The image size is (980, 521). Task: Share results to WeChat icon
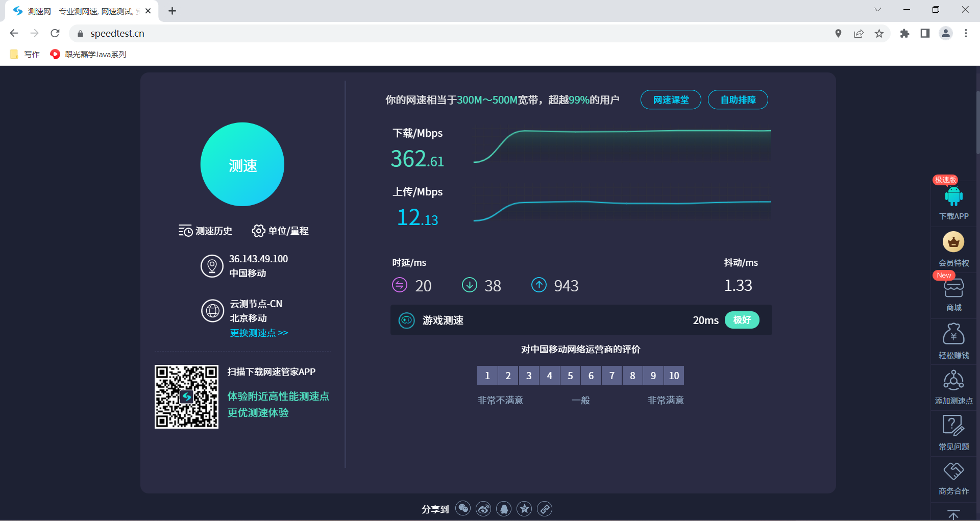click(463, 509)
